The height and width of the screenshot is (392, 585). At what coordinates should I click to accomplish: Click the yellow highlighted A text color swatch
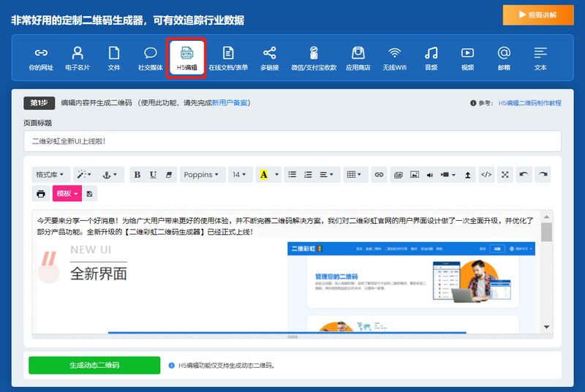coord(263,175)
